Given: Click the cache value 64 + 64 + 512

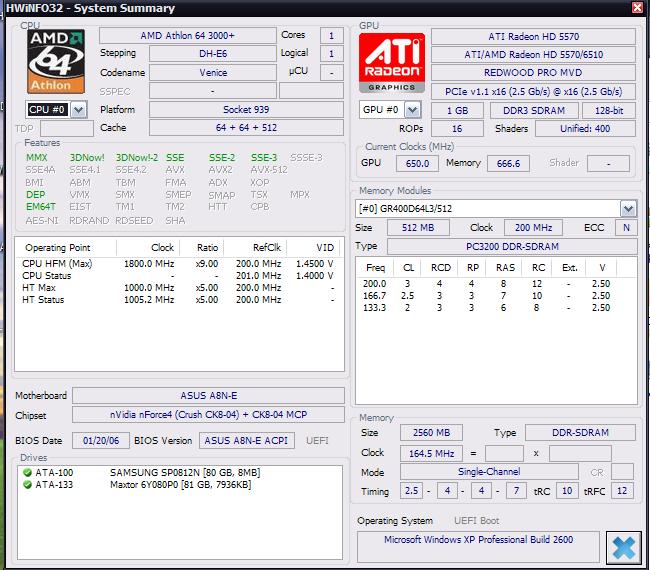Looking at the screenshot, I should [x=246, y=128].
